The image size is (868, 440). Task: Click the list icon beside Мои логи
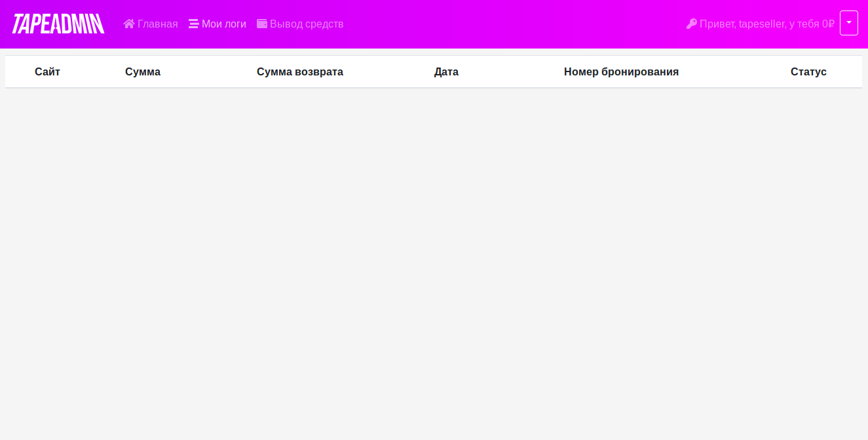[194, 24]
